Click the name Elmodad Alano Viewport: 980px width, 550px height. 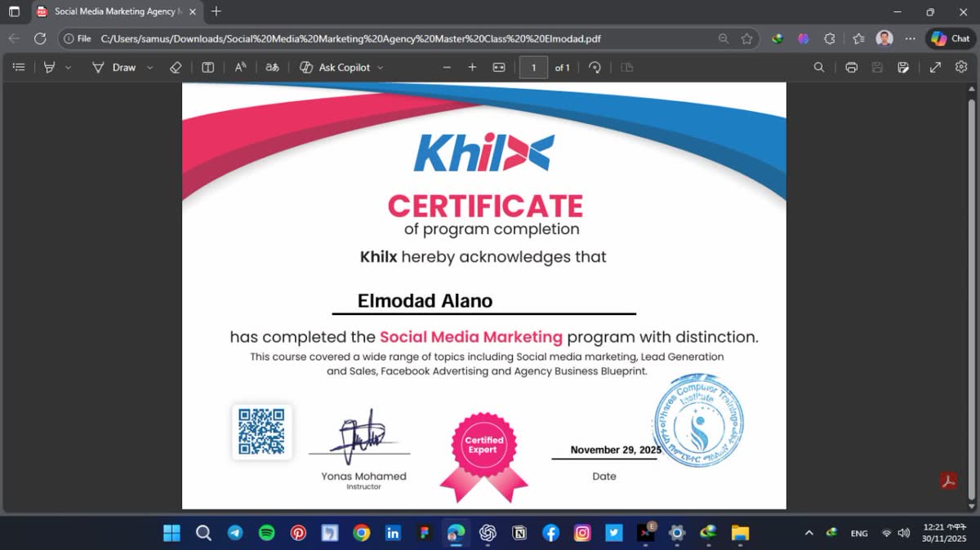425,301
